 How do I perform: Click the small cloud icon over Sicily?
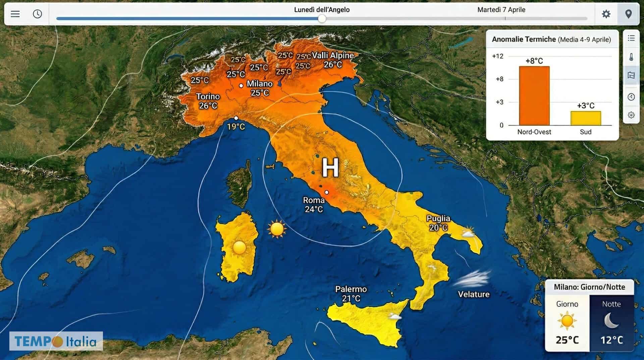(395, 316)
